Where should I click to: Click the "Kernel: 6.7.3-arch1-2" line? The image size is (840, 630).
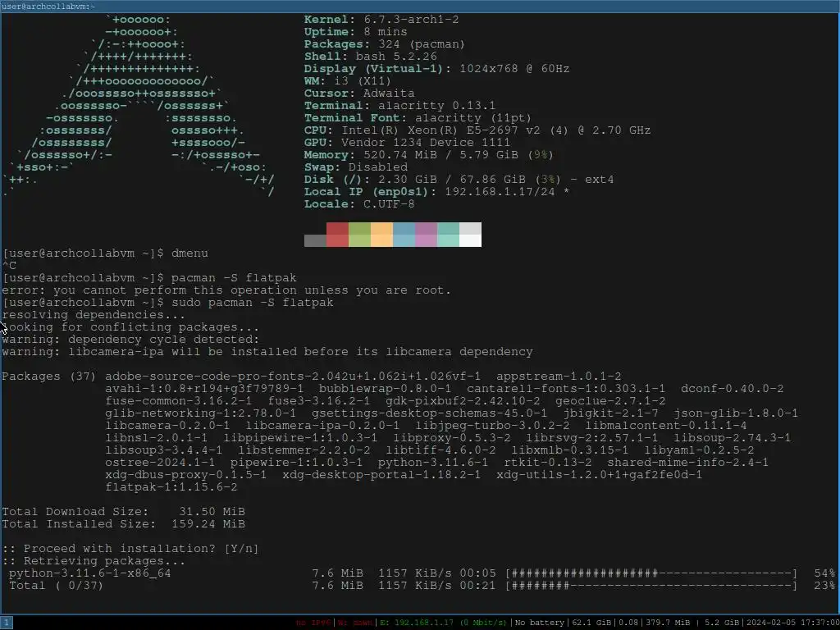click(x=381, y=20)
